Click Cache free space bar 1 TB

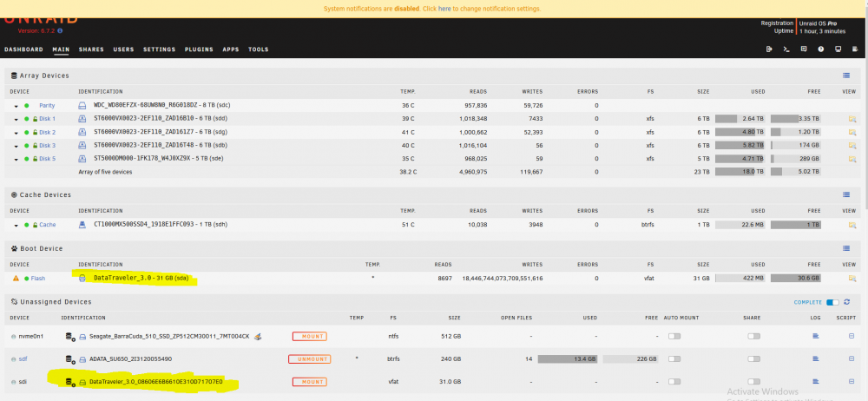pyautogui.click(x=795, y=225)
